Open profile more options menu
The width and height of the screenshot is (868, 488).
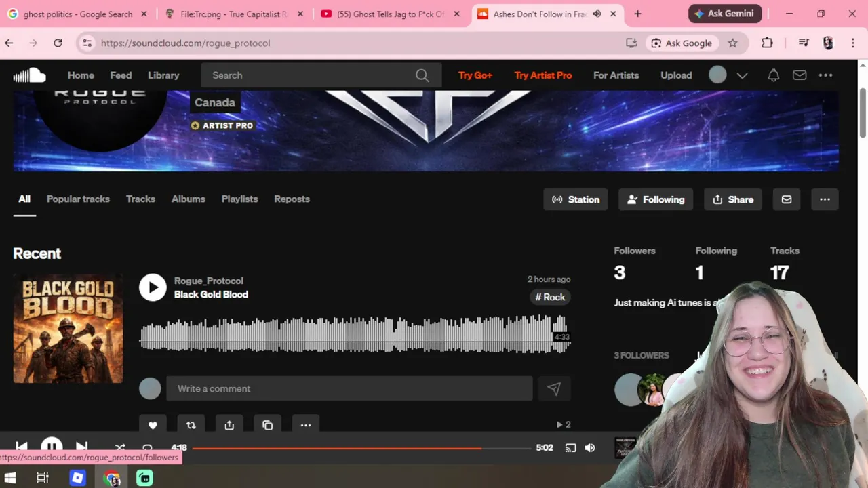[825, 199]
